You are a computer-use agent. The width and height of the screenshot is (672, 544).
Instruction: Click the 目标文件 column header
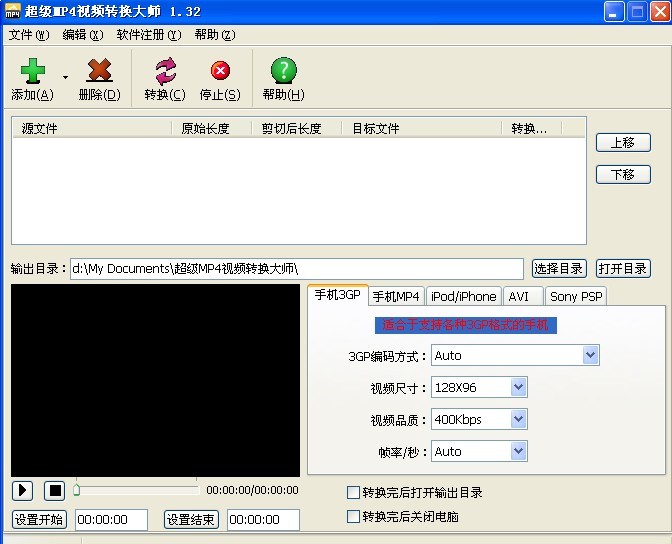(422, 128)
